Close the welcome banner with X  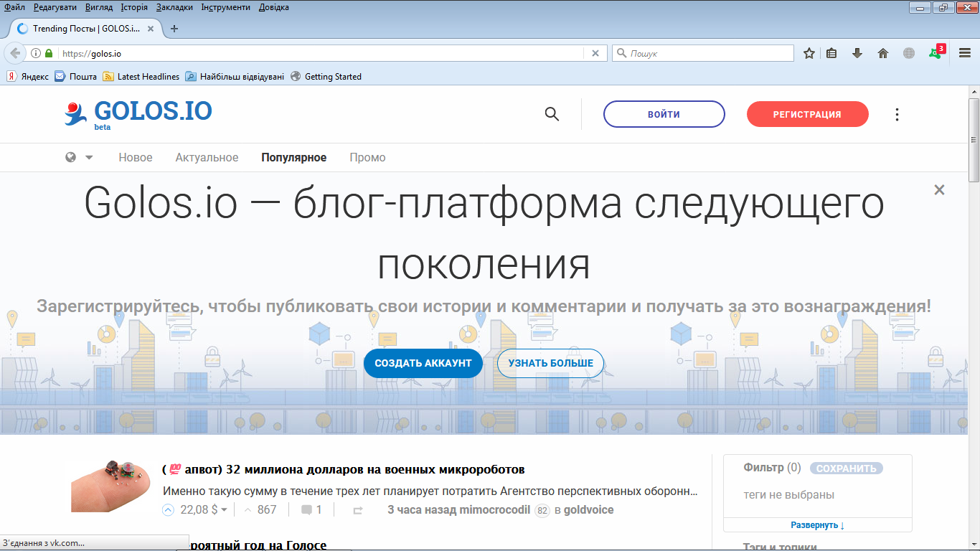(x=939, y=190)
